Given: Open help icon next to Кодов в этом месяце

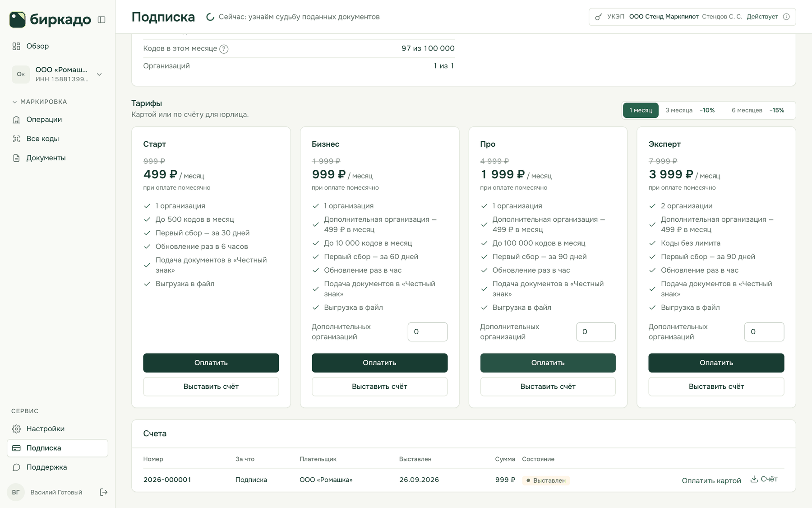Looking at the screenshot, I should (x=224, y=49).
